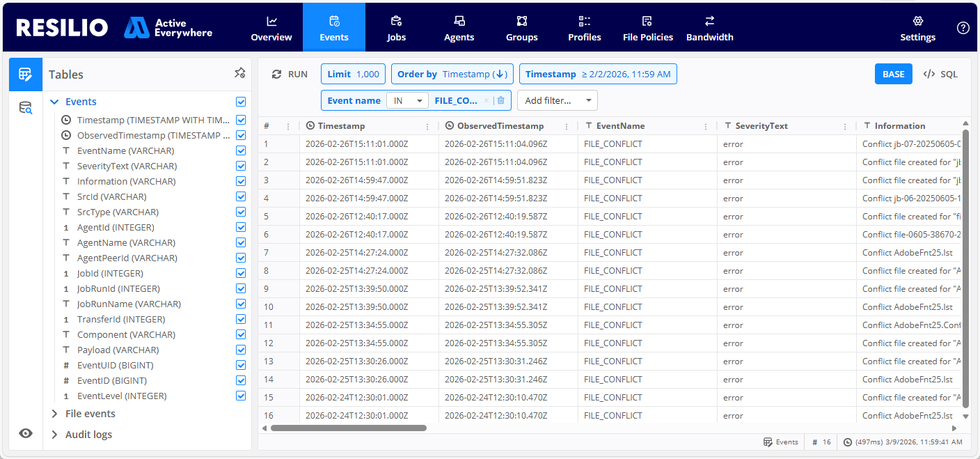The height and width of the screenshot is (459, 980).
Task: Open the # column menu
Action: tap(288, 126)
